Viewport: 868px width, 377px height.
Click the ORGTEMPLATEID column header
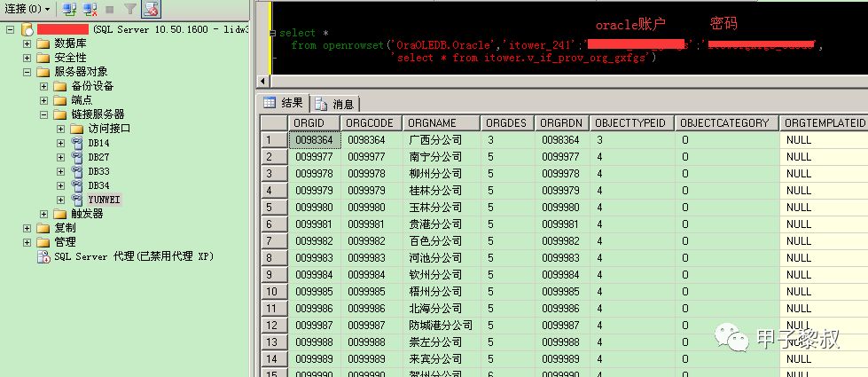[823, 123]
